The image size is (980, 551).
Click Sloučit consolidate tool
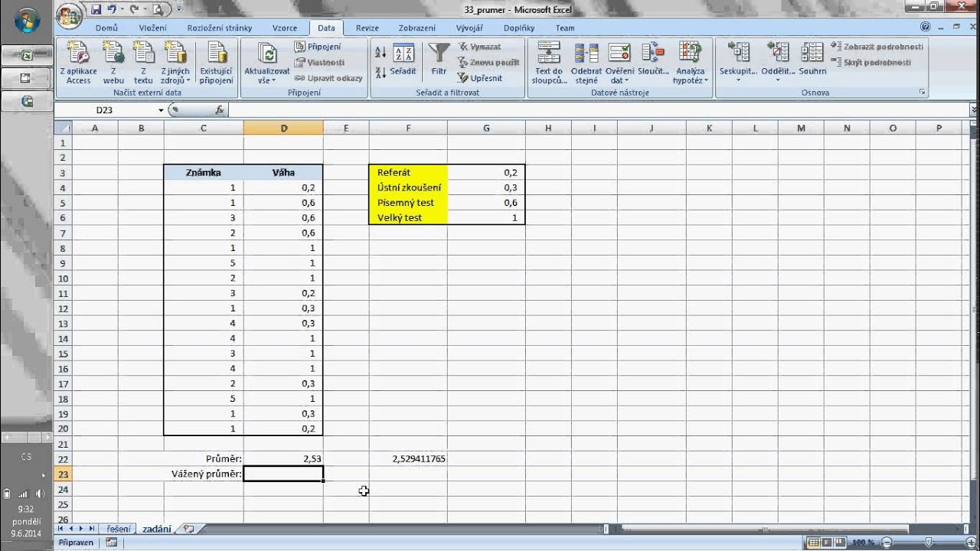pyautogui.click(x=653, y=60)
